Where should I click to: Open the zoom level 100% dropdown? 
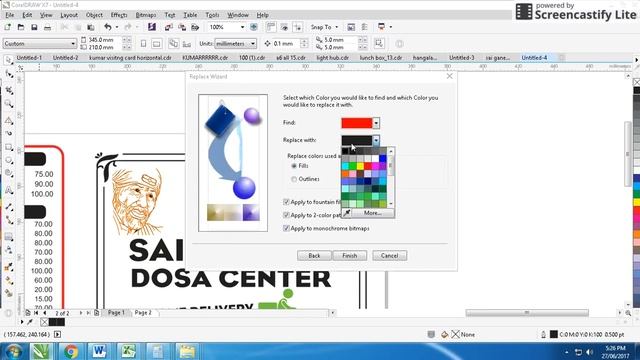click(x=242, y=27)
